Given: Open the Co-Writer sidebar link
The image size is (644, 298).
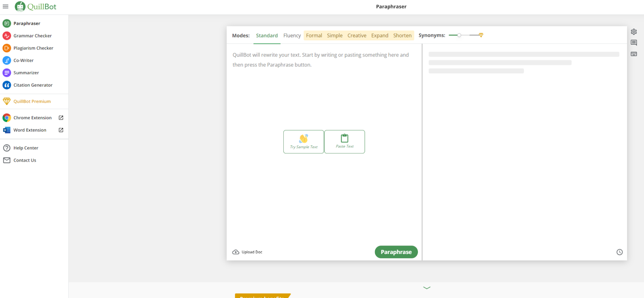Looking at the screenshot, I should pyautogui.click(x=24, y=60).
